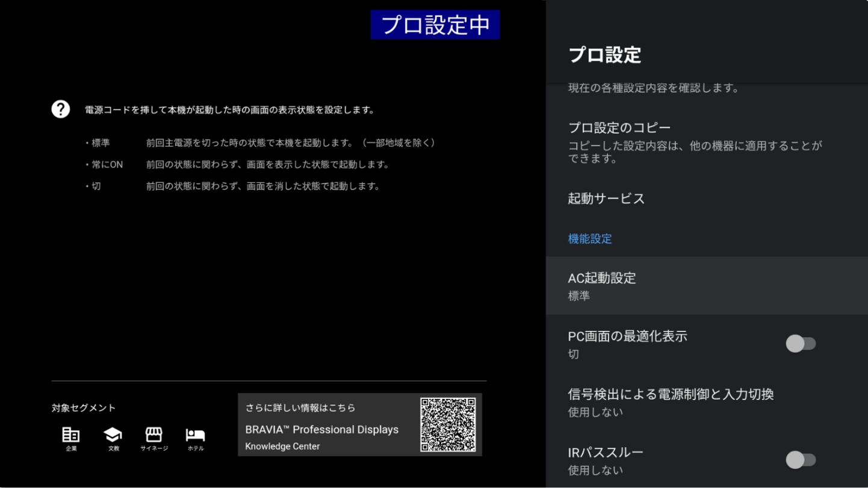This screenshot has height=488, width=868.
Task: Click the サイネージ storefront icon
Action: (154, 435)
